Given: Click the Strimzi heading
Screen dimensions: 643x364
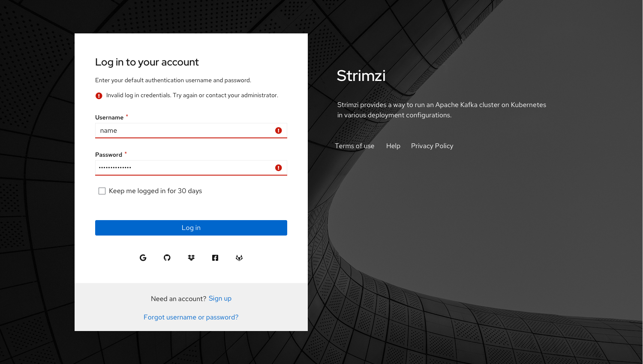Looking at the screenshot, I should click(361, 76).
